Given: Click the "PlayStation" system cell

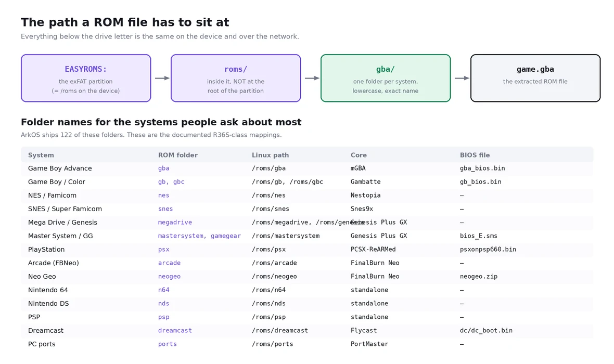Looking at the screenshot, I should pyautogui.click(x=46, y=250).
